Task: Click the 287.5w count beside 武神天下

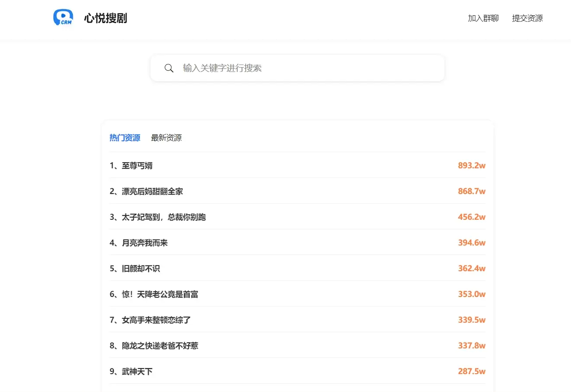Action: coord(472,371)
